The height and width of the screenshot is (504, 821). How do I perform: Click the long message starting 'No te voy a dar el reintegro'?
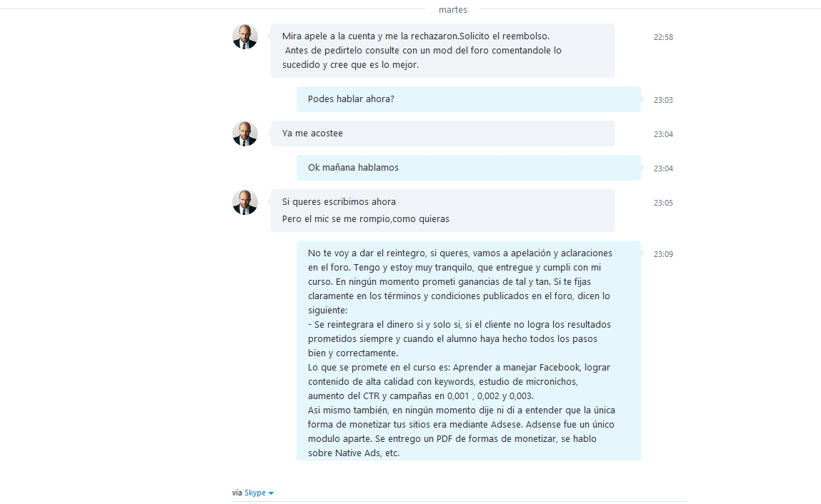[469, 351]
